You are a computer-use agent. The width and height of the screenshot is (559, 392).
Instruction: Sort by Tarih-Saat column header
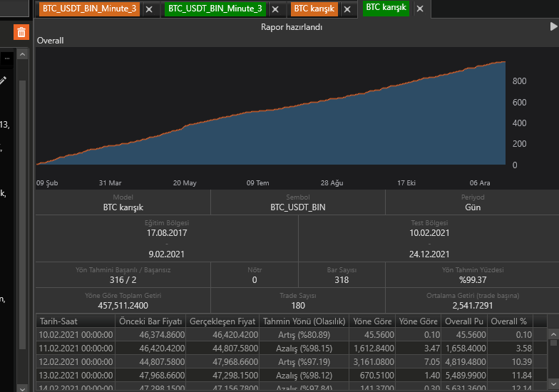(x=75, y=321)
